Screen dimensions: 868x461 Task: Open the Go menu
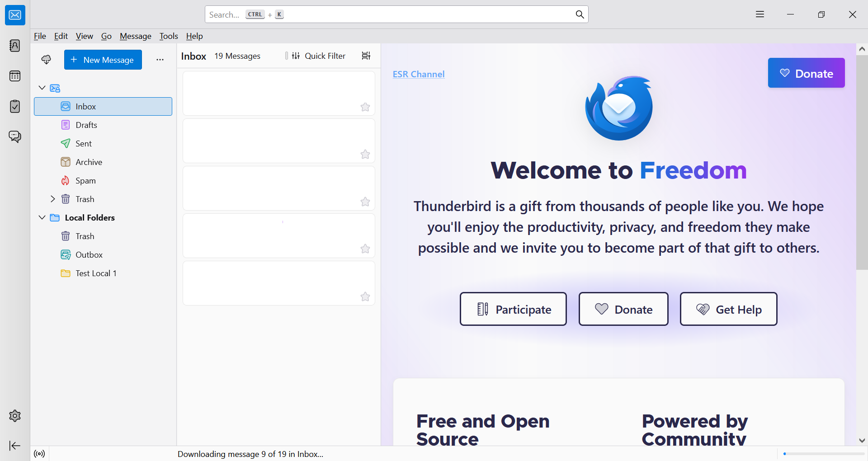coord(106,36)
